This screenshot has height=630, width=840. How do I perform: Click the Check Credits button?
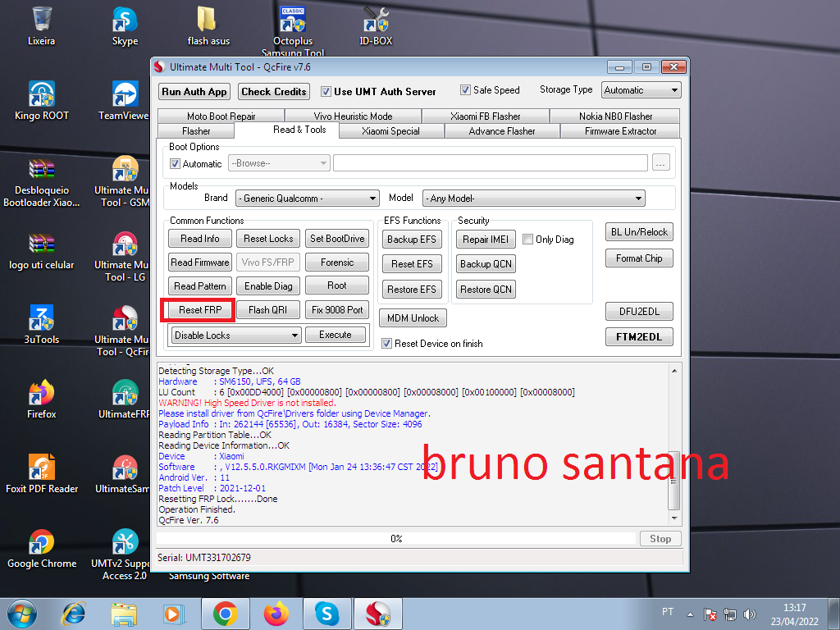click(274, 92)
